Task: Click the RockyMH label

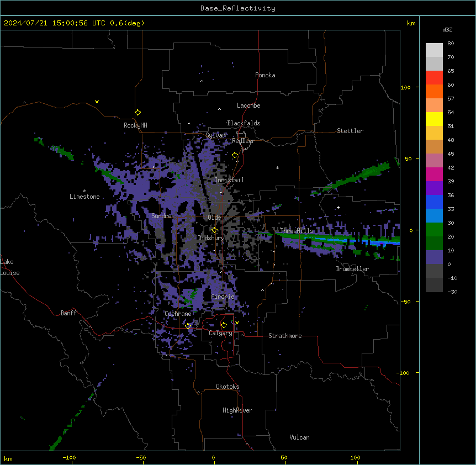Action: click(x=135, y=125)
